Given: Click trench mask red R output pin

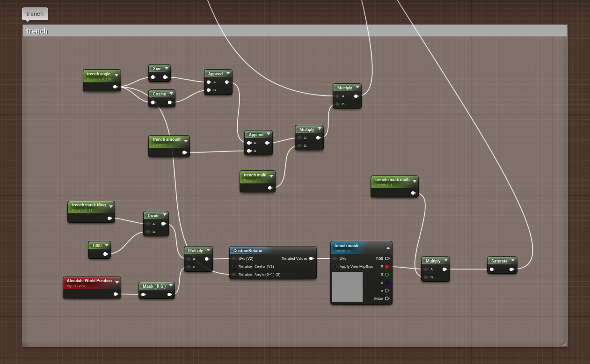Looking at the screenshot, I should [387, 266].
